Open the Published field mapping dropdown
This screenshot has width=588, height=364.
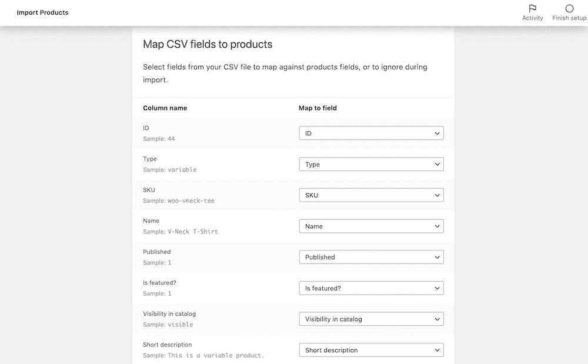tap(371, 257)
